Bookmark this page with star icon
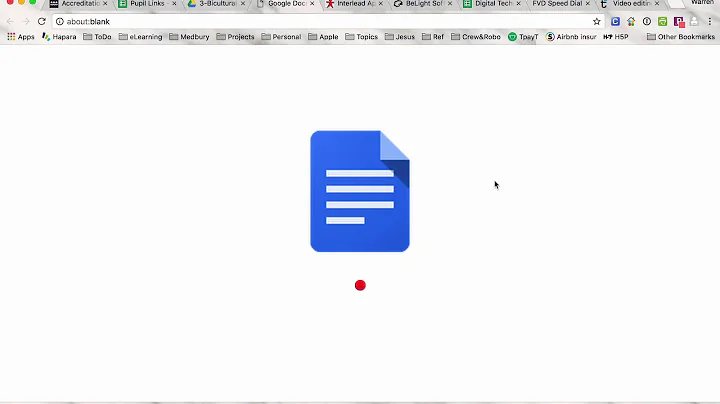The width and height of the screenshot is (720, 404). [x=596, y=22]
